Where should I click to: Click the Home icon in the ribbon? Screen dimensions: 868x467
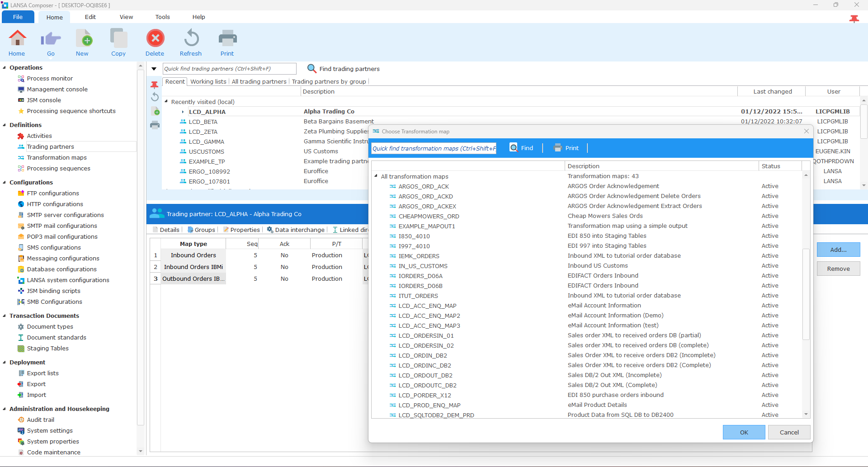(17, 38)
